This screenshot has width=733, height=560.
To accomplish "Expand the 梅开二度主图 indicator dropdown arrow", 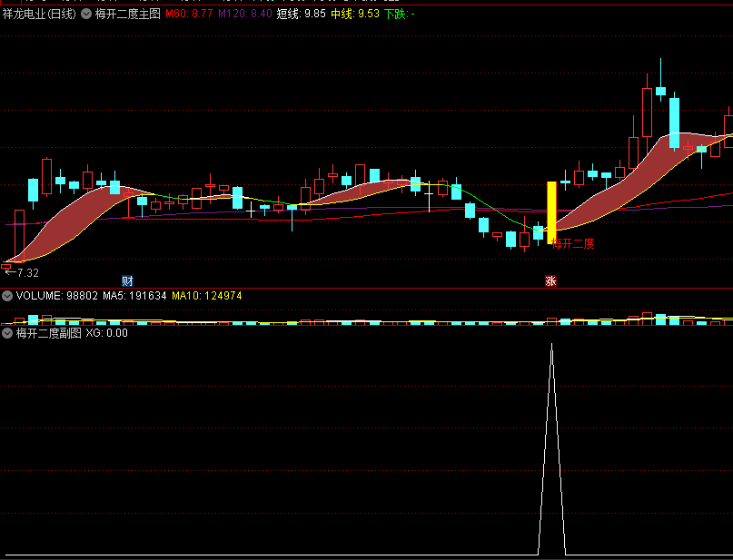I will [86, 14].
